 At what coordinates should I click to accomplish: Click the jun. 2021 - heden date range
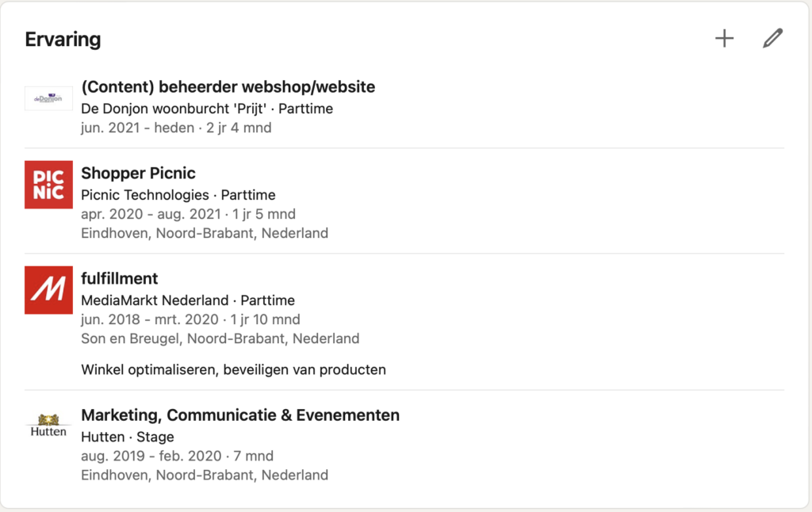click(138, 128)
